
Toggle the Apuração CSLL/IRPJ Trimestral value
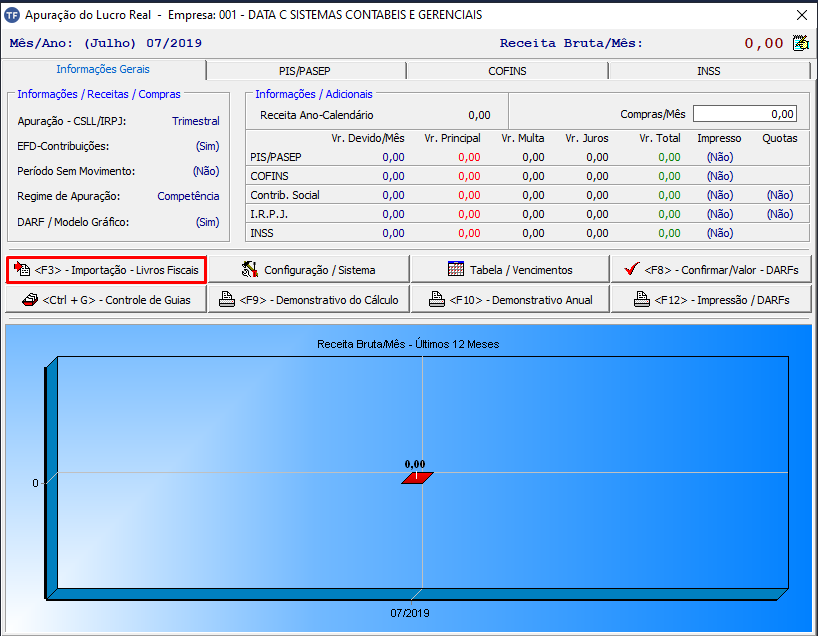[196, 121]
